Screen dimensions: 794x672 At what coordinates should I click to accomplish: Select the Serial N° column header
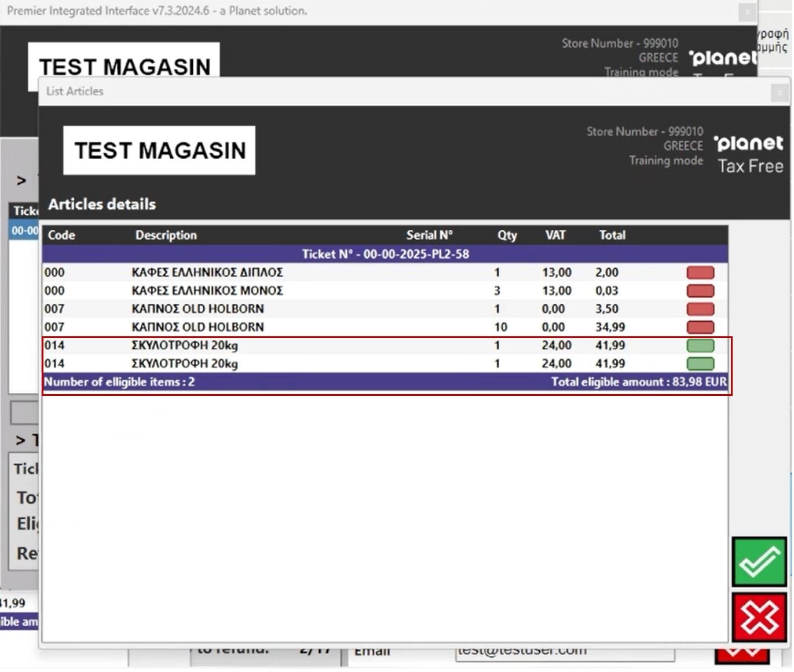[x=429, y=235]
